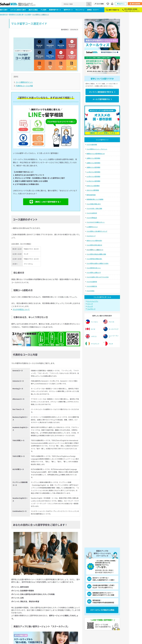Open the マルタの祝日について link in the article

pyautogui.click(x=21, y=310)
